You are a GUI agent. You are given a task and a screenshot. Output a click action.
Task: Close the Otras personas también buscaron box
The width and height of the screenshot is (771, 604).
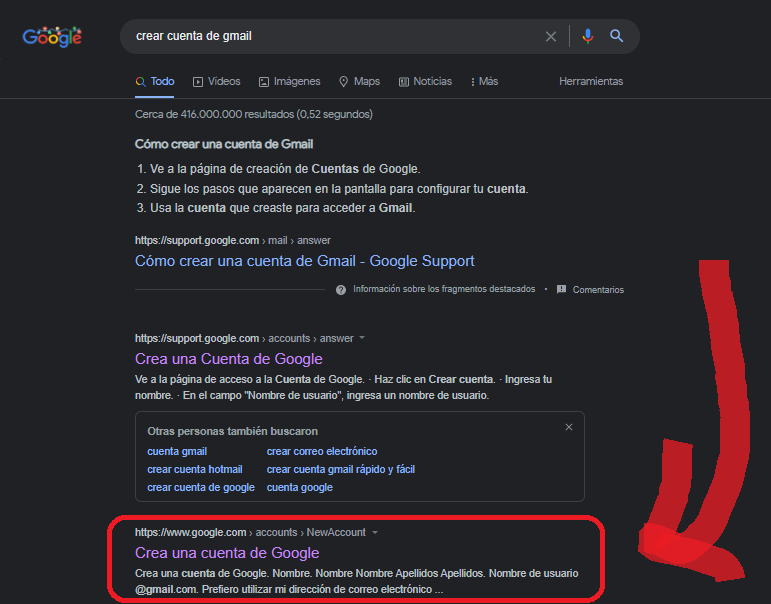569,427
